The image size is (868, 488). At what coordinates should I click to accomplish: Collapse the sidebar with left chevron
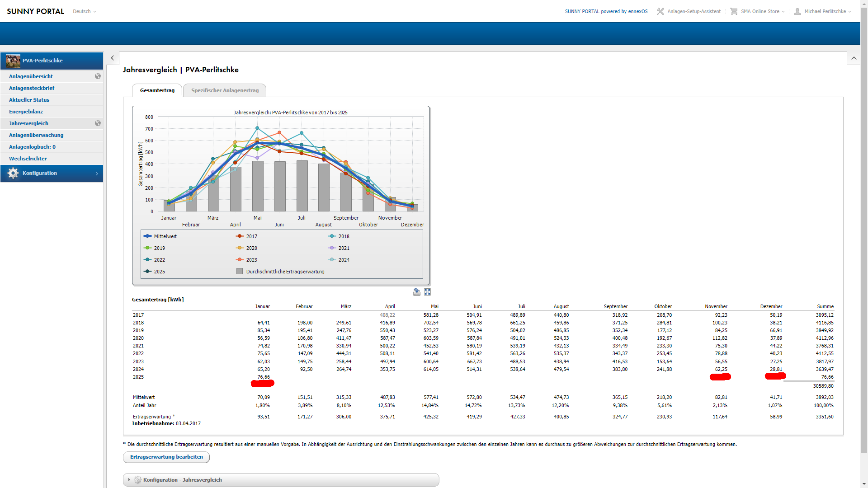point(113,58)
